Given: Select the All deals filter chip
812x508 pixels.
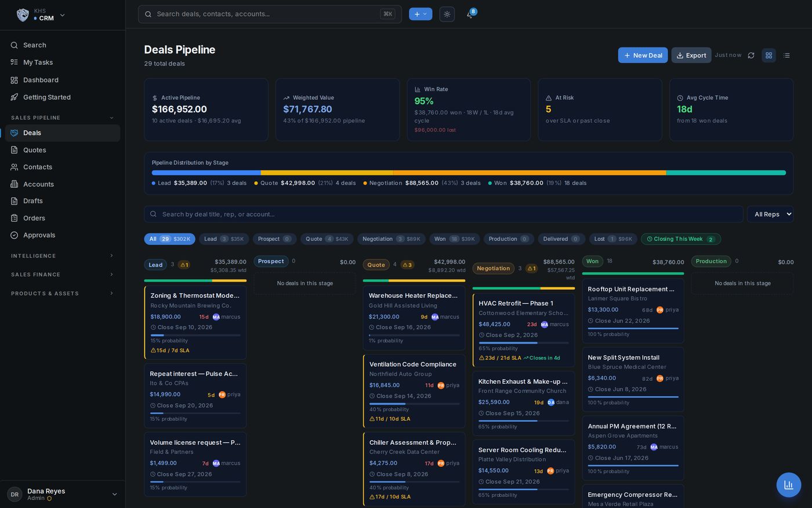Looking at the screenshot, I should 169,239.
